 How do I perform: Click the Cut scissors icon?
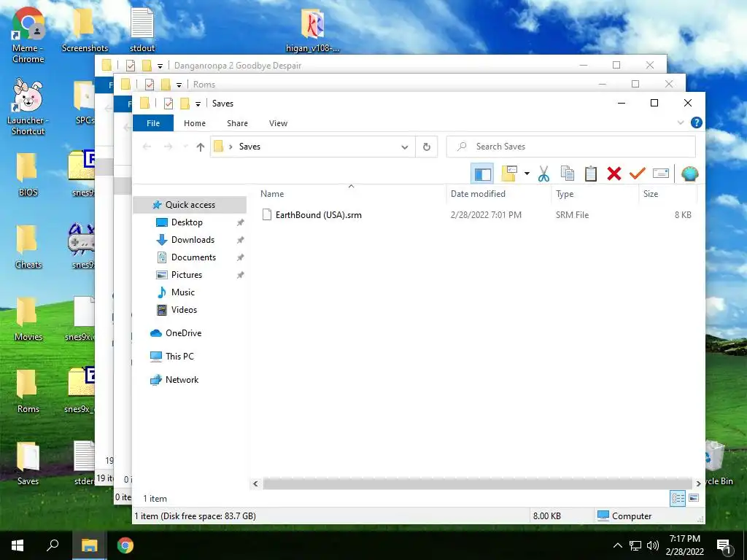[x=543, y=174]
